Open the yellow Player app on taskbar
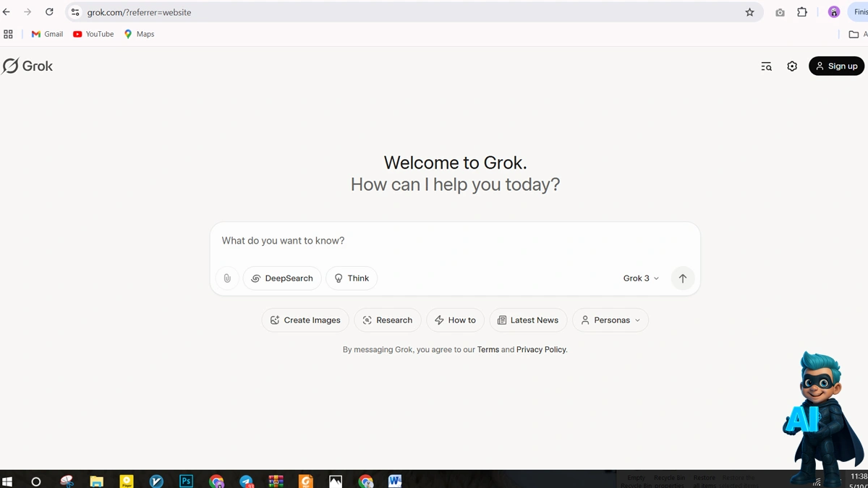This screenshot has width=868, height=488. pyautogui.click(x=127, y=481)
